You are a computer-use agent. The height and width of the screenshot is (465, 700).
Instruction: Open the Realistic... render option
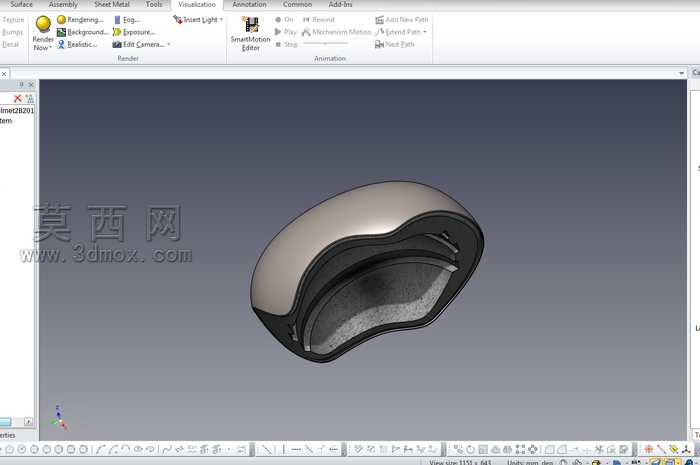(x=77, y=44)
